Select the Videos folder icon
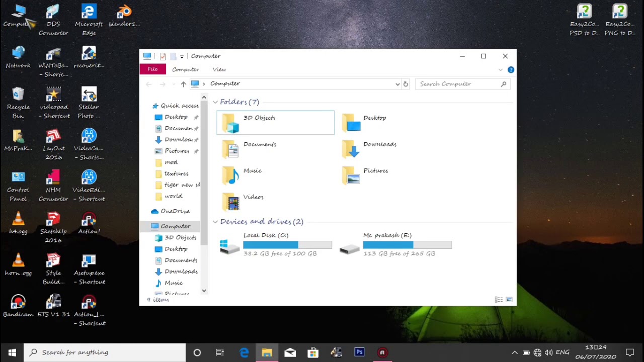 231,202
